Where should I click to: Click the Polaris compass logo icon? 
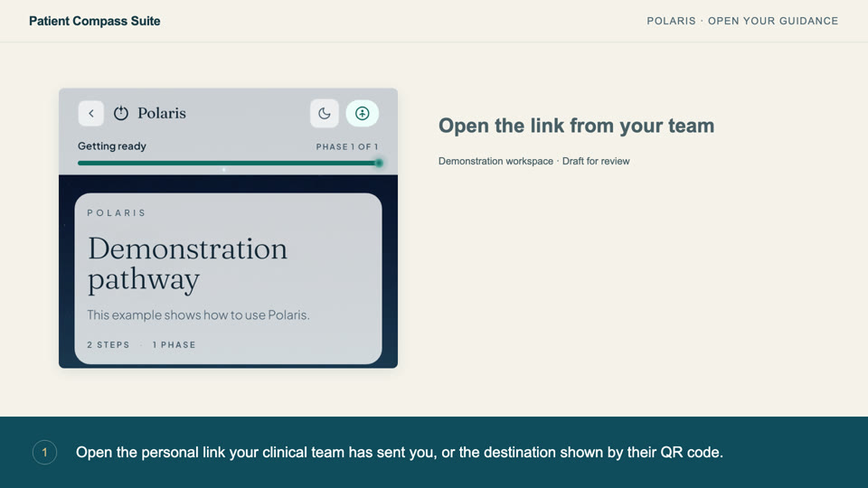(121, 114)
